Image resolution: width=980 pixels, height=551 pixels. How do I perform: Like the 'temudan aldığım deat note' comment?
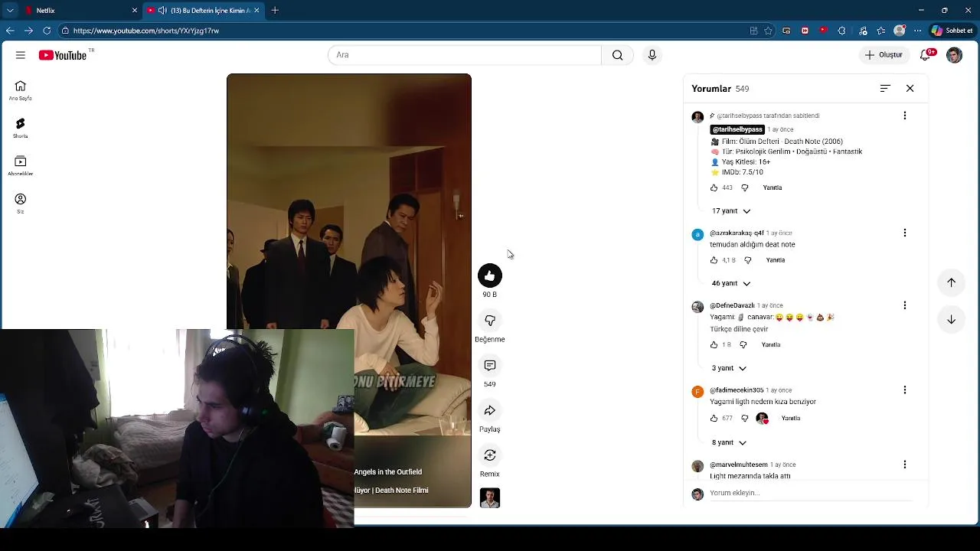714,260
